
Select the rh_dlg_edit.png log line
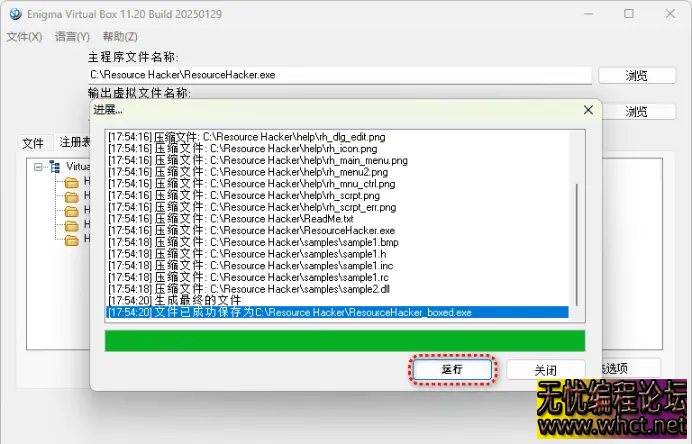click(x=338, y=137)
